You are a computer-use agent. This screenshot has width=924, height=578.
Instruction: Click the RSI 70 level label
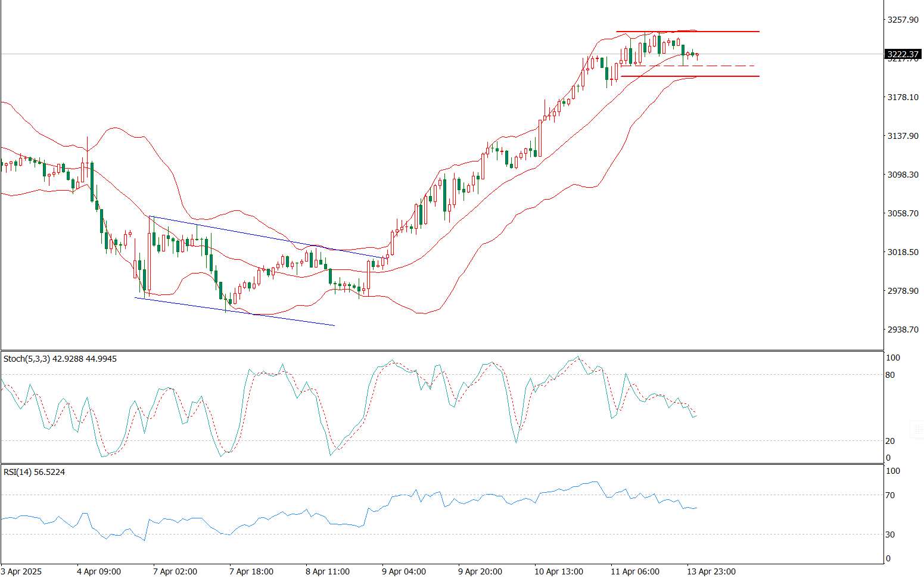(890, 495)
